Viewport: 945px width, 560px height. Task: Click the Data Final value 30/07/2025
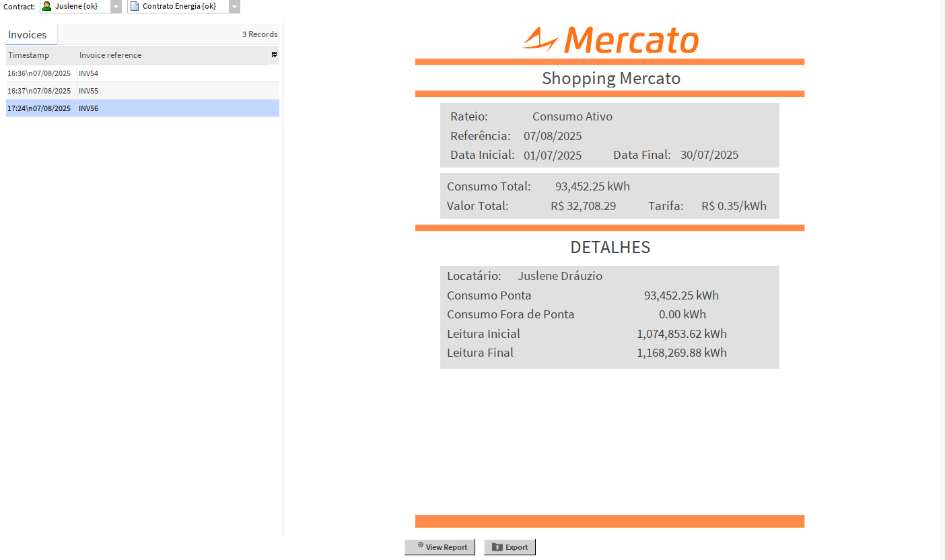pyautogui.click(x=709, y=155)
